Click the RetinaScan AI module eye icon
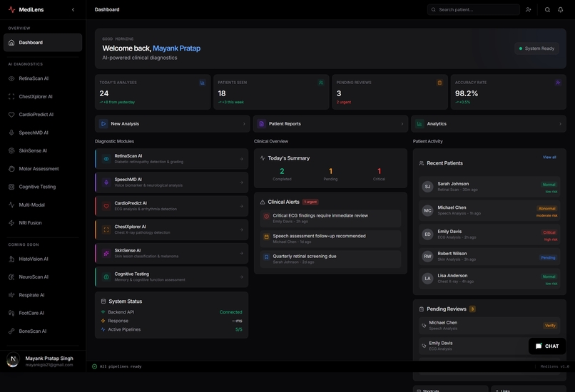This screenshot has width=575, height=392. (106, 159)
